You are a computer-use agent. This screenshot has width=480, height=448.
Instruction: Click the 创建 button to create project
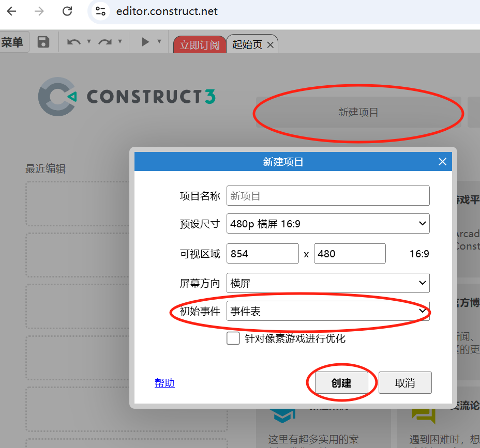point(342,382)
